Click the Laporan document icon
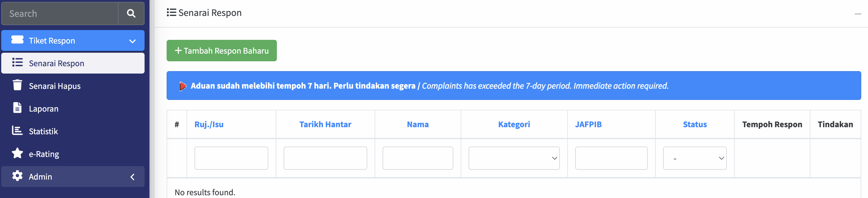Screen dimensions: 868x198 click(x=17, y=108)
